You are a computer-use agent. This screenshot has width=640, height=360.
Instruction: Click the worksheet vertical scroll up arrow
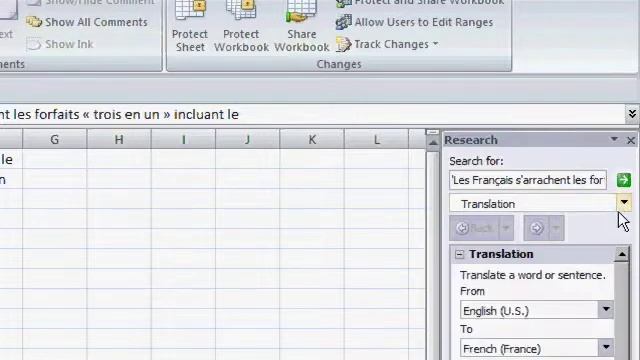coord(433,142)
